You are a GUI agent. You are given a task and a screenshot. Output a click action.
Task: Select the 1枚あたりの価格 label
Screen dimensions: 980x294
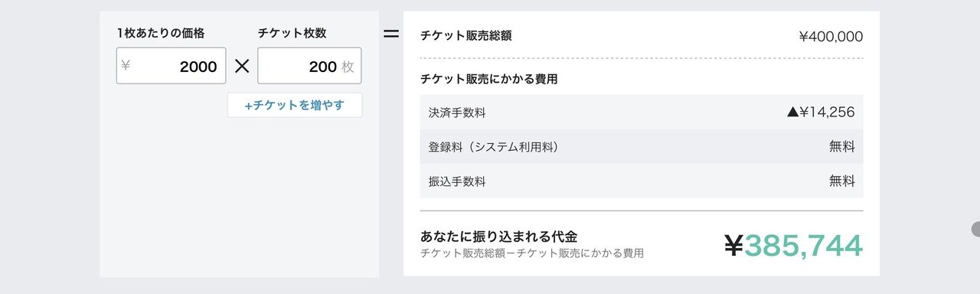coord(161,33)
